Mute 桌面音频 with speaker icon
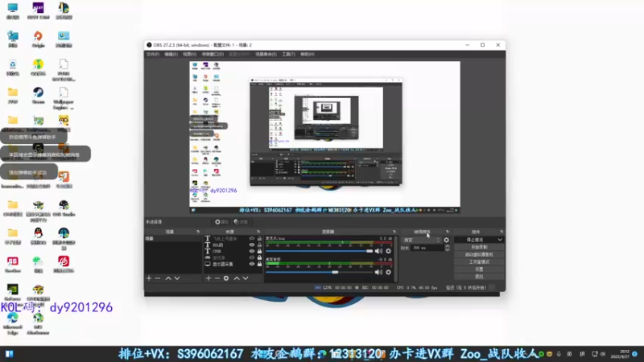Viewport: 644px width, 362px height. (378, 272)
